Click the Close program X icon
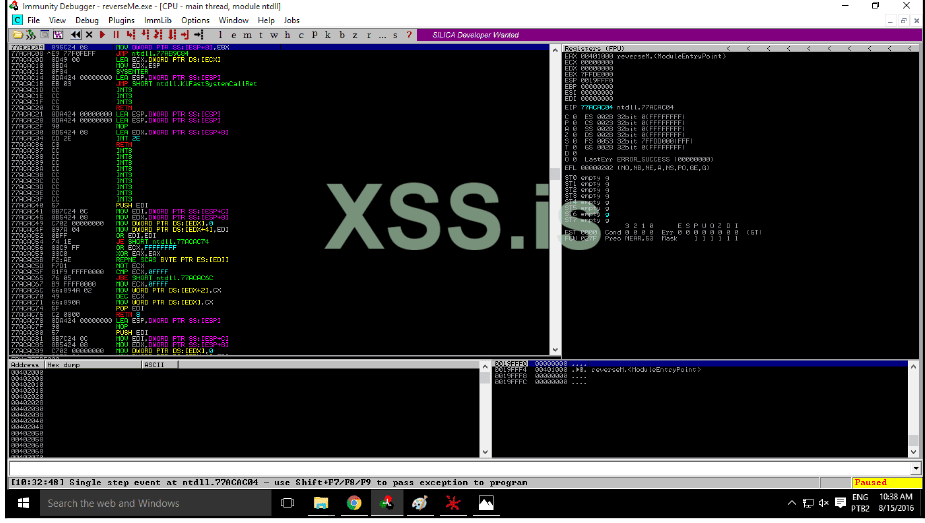The height and width of the screenshot is (523, 925). (x=89, y=34)
